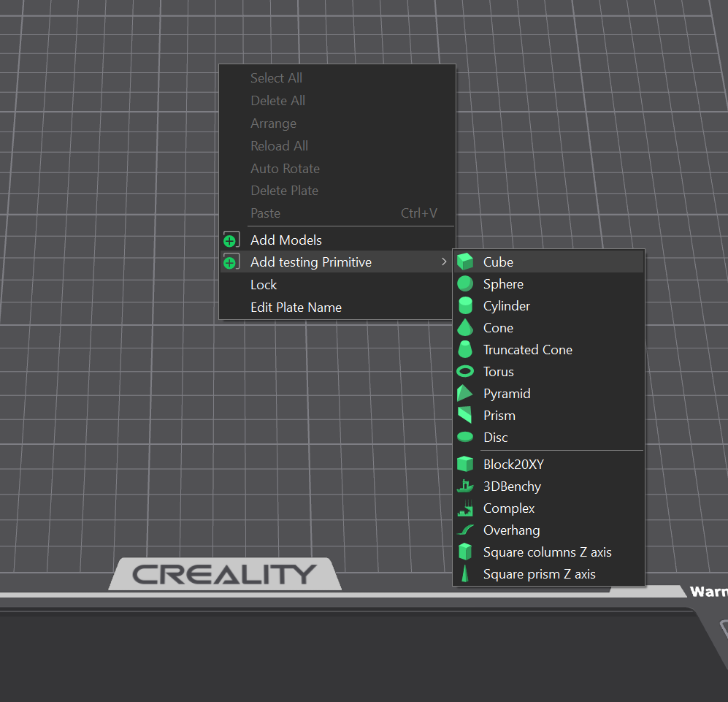The image size is (728, 702).
Task: Click the Torus ring icon
Action: [x=465, y=372]
